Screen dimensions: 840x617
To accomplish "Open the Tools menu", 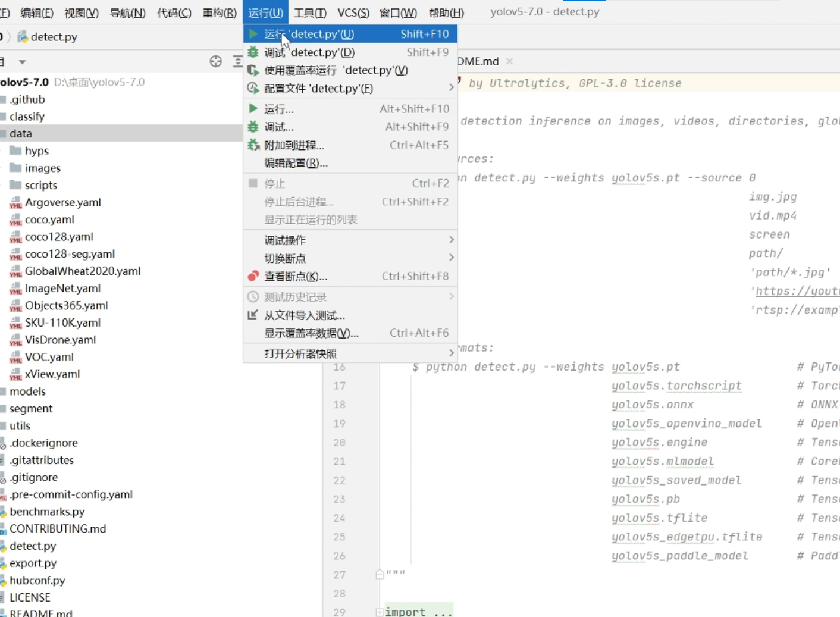I will [x=310, y=12].
